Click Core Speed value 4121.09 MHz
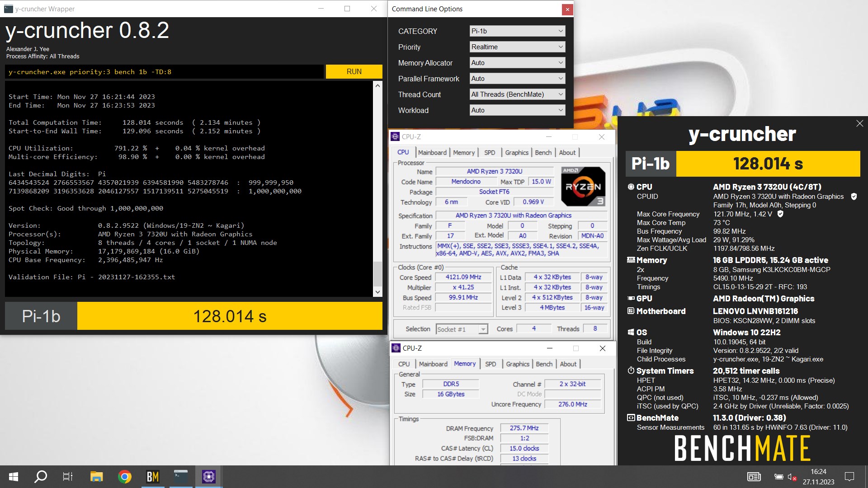The image size is (868, 488). pyautogui.click(x=463, y=277)
